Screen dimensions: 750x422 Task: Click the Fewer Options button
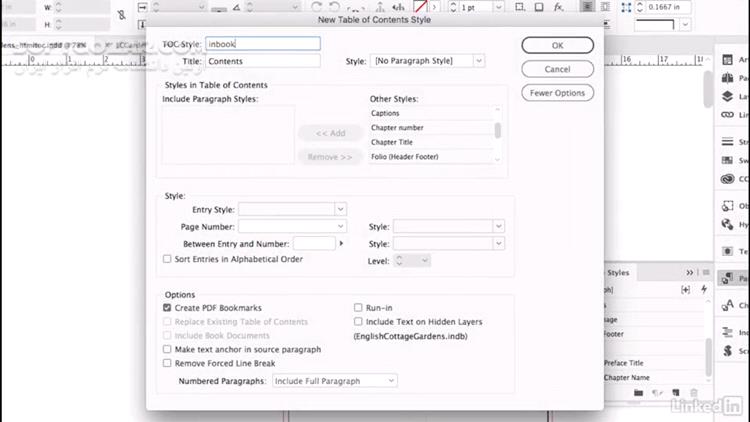[557, 93]
